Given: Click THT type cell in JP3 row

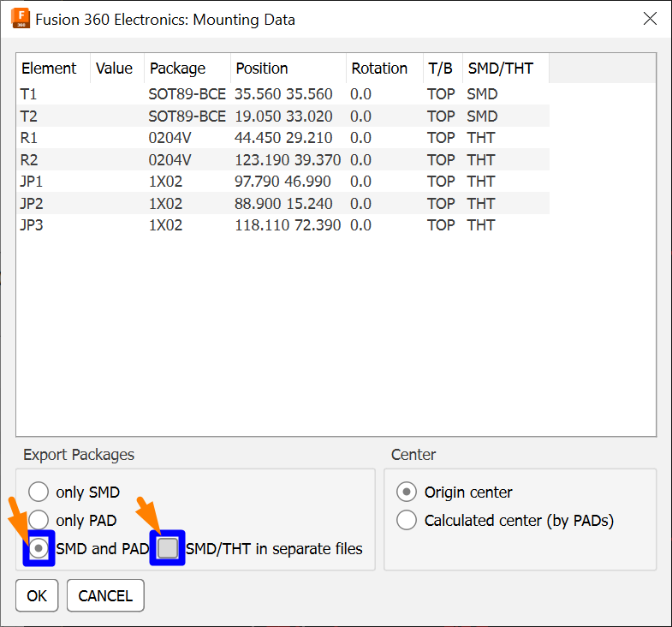Looking at the screenshot, I should [x=481, y=225].
